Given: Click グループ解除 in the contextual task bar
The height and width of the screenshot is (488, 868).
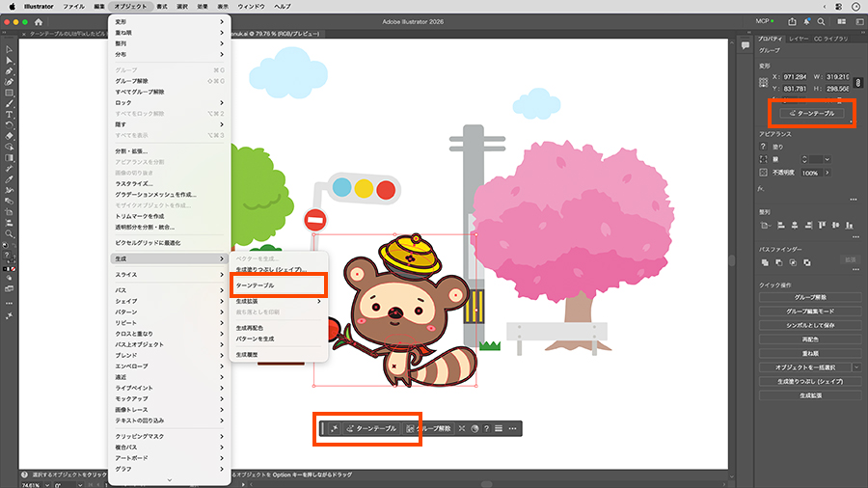Looking at the screenshot, I should tap(429, 429).
